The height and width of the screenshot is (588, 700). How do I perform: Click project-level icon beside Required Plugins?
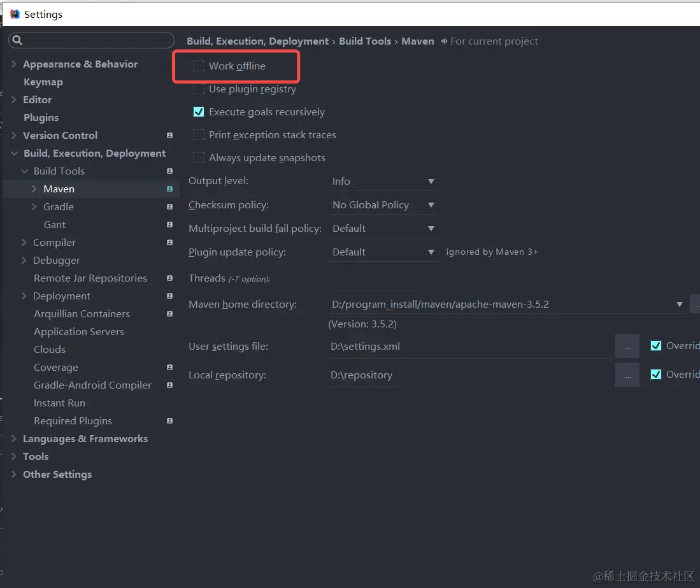pyautogui.click(x=169, y=420)
